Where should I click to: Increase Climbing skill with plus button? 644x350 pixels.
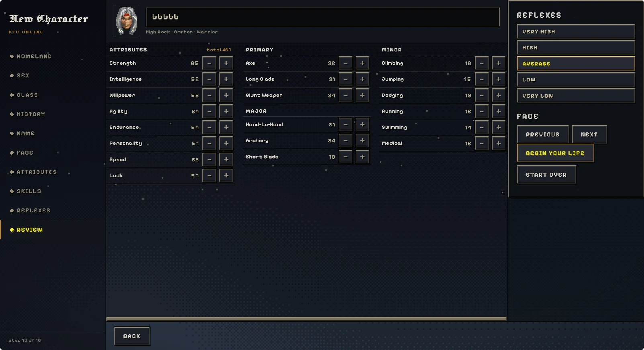click(x=499, y=63)
